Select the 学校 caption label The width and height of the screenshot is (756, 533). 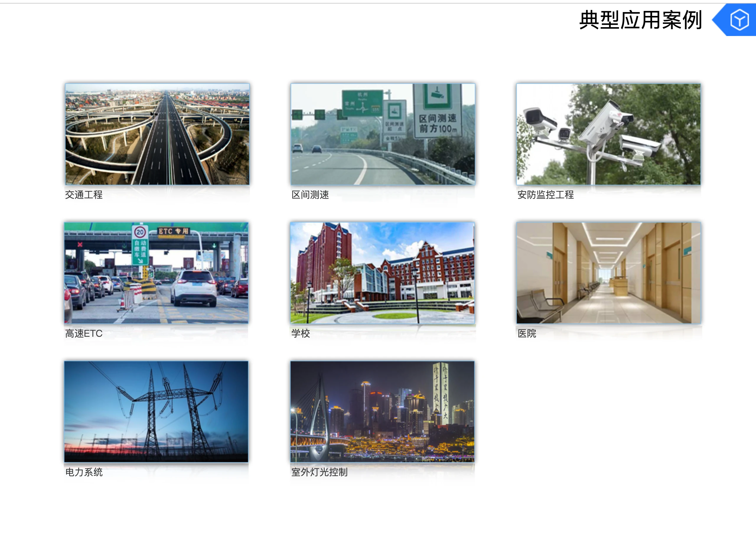coord(300,333)
